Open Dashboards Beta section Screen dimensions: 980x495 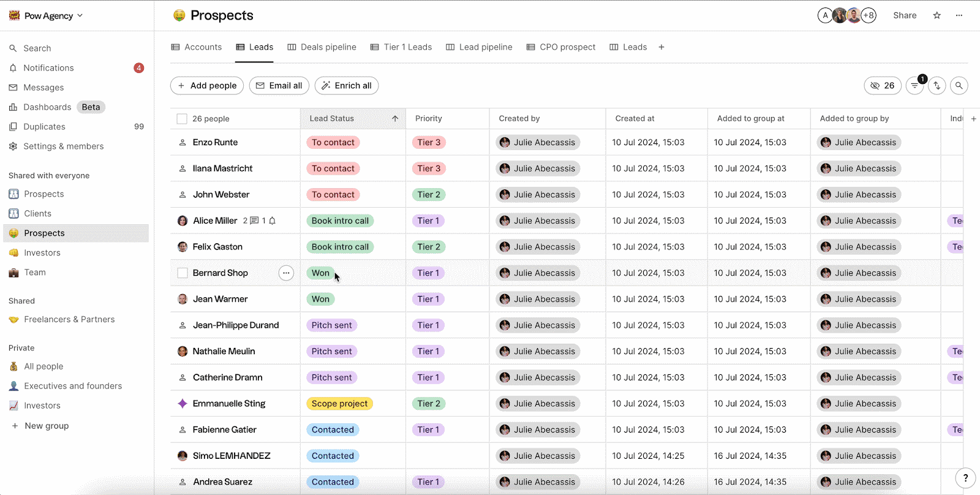coord(57,107)
